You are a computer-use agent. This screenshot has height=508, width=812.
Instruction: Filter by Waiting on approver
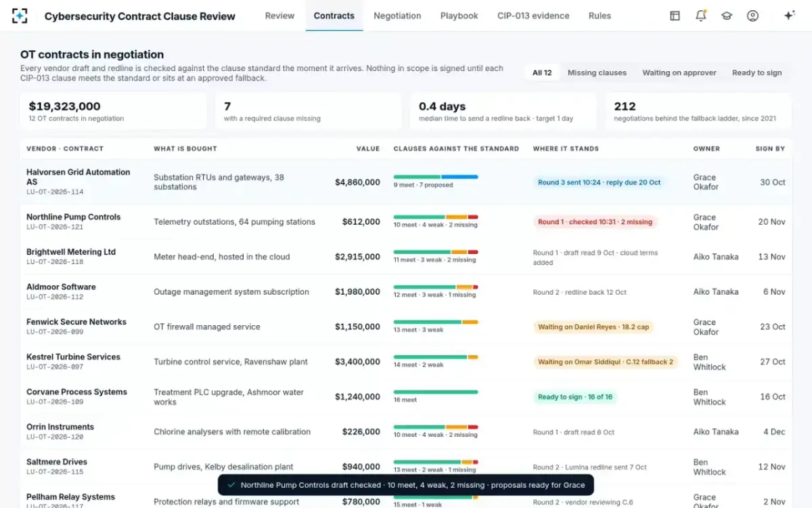point(679,72)
